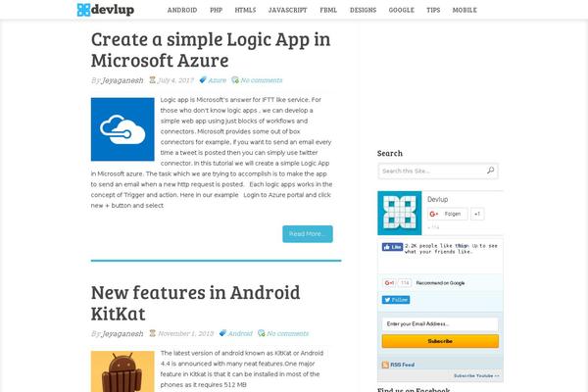
Task: Click comment bubble icon on Logic App post
Action: click(x=235, y=80)
